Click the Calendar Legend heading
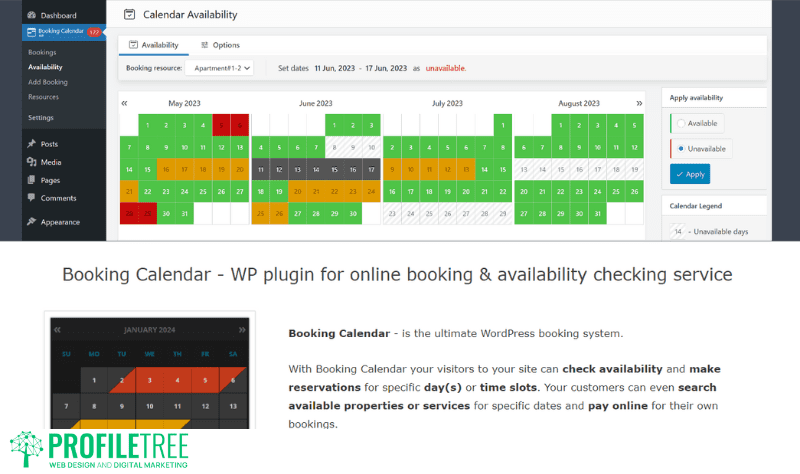Screen dimensions: 800x474 tap(695, 206)
